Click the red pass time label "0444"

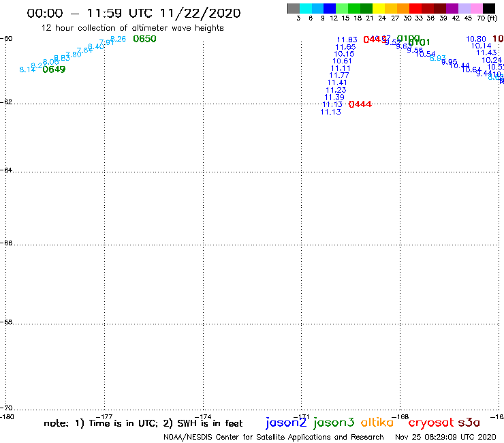tap(360, 104)
